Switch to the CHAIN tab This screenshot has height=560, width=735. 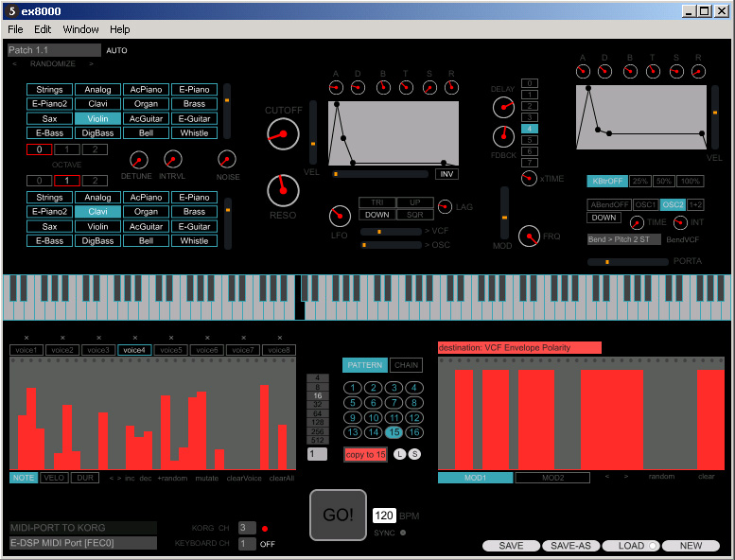coord(406,365)
